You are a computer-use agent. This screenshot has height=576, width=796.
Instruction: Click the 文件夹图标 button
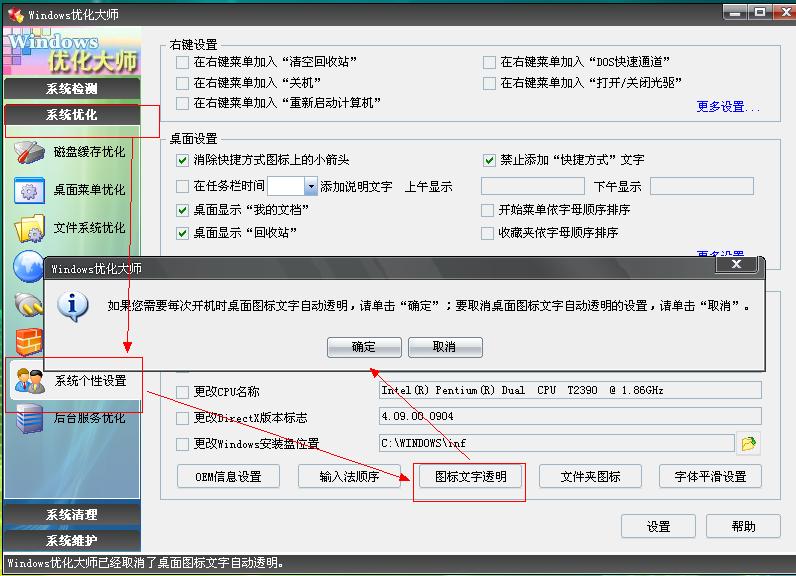click(590, 477)
